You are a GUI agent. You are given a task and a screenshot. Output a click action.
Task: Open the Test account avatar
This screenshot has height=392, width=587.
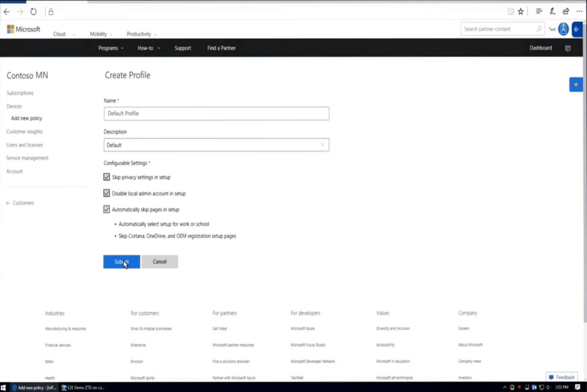(x=563, y=29)
